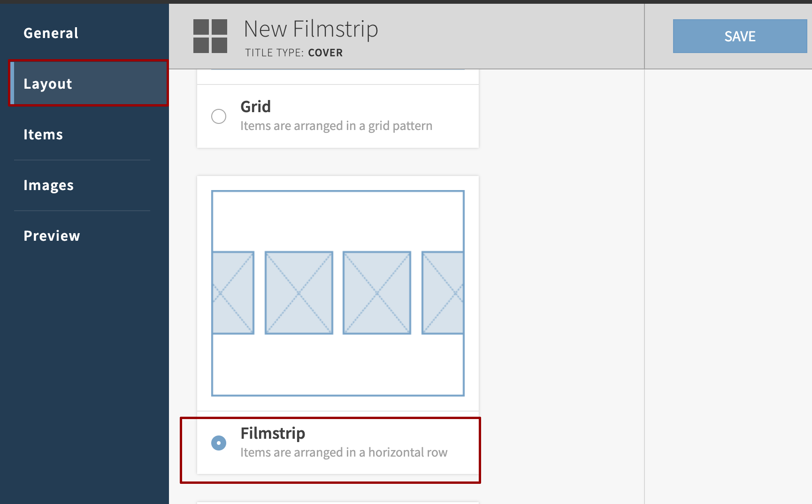Click the four-square grid icon beside the title

coord(210,36)
